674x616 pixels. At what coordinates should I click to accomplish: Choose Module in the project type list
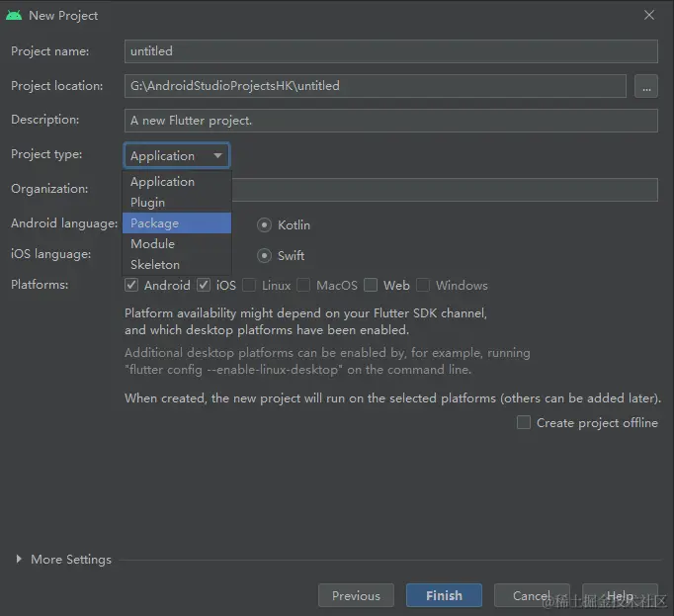[x=177, y=243]
